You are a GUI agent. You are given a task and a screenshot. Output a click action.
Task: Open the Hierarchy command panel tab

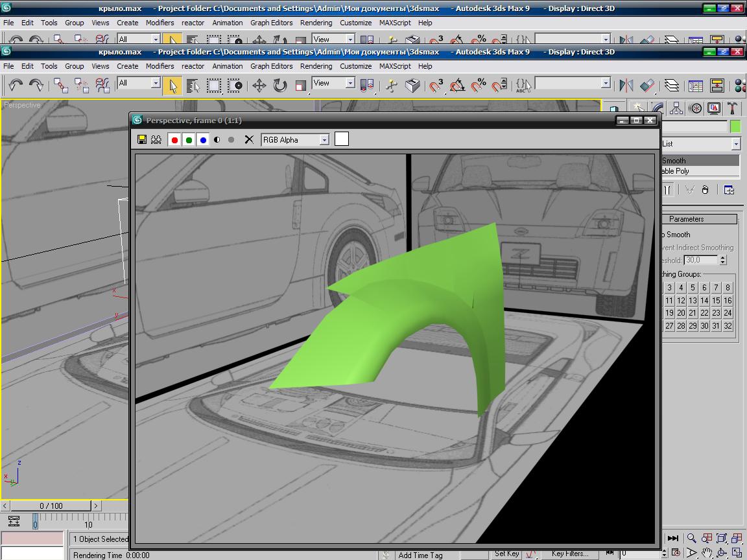676,108
